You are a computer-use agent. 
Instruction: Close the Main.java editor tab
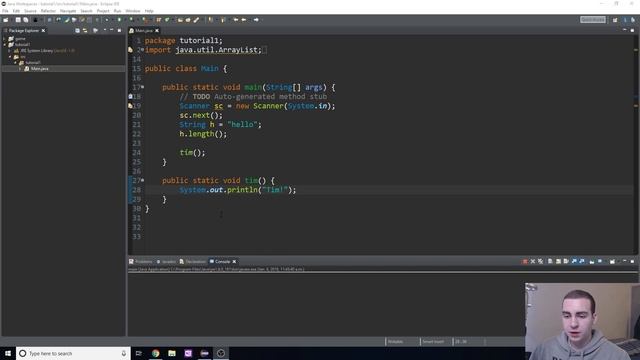tap(157, 31)
